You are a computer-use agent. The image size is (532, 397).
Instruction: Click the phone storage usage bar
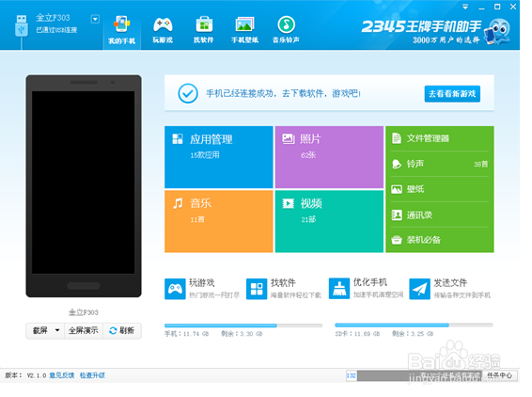[x=243, y=326]
